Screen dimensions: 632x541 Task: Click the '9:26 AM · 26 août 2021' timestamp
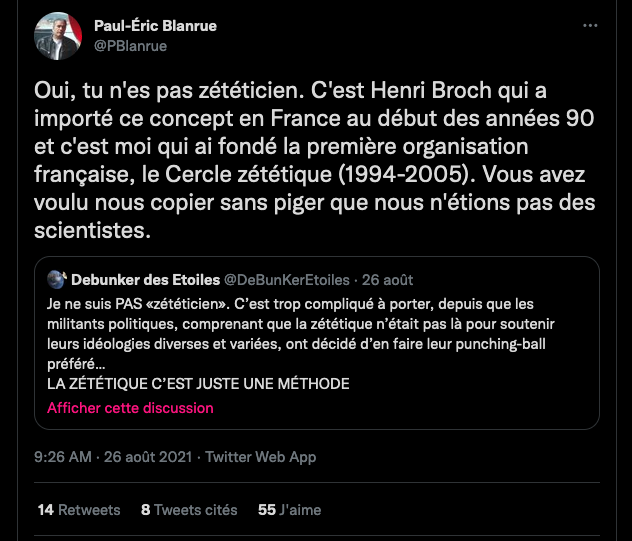click(x=114, y=457)
